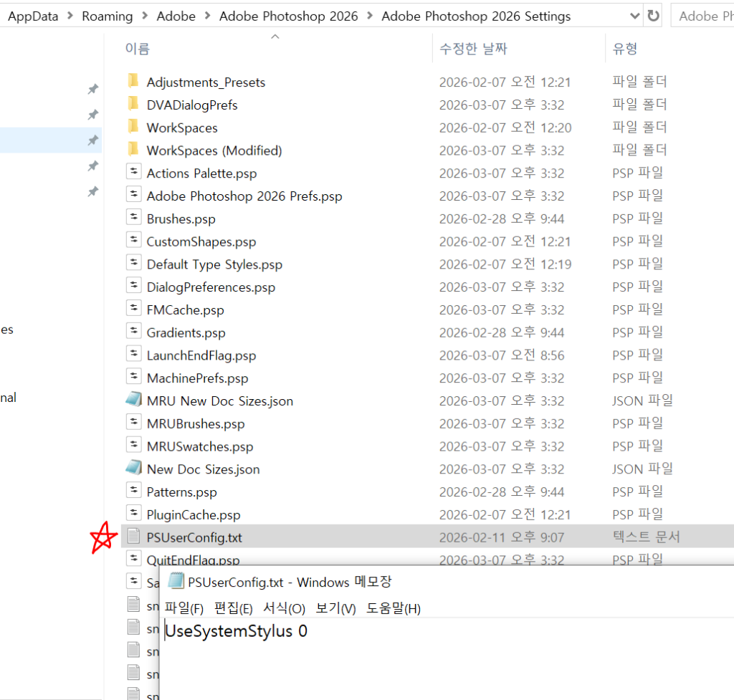Open the 서식(O) menu in Notepad
The width and height of the screenshot is (734, 700).
[x=284, y=608]
